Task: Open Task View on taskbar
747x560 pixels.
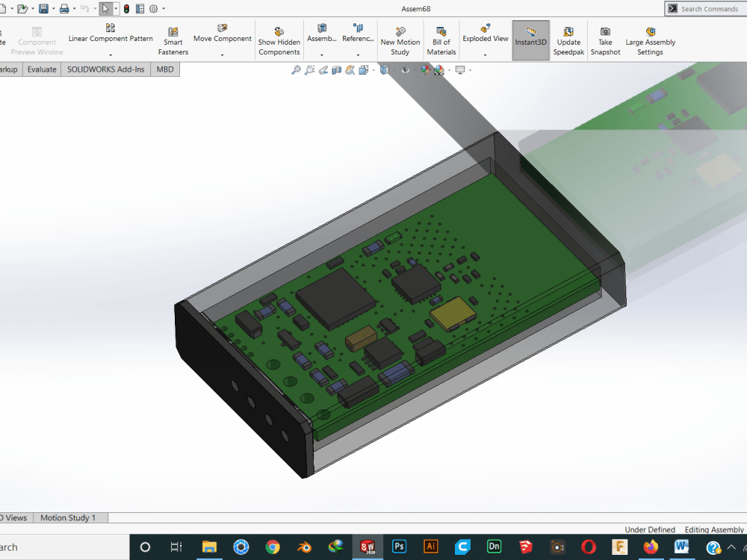Action: (x=176, y=547)
